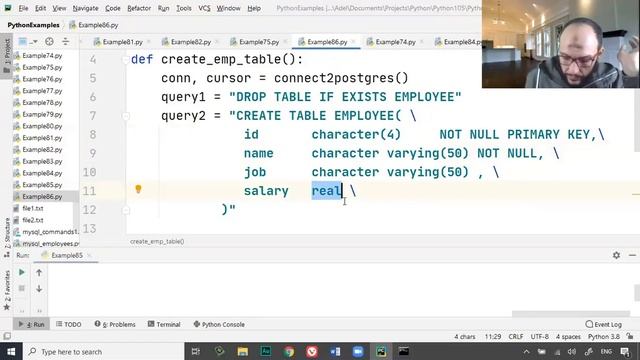The height and width of the screenshot is (360, 640).
Task: Select Example83.py in project tree
Action: pyautogui.click(x=42, y=161)
